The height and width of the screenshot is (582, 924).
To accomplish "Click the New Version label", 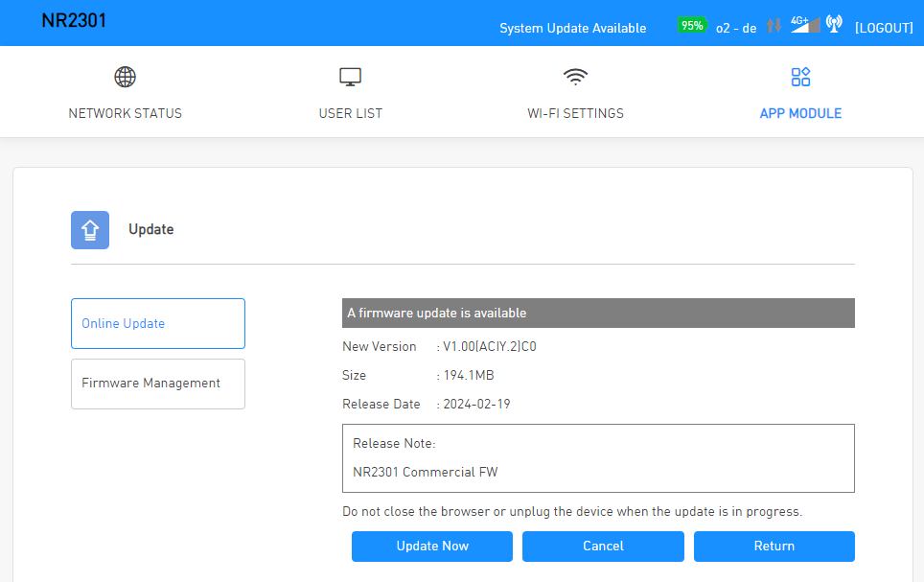I will click(379, 347).
